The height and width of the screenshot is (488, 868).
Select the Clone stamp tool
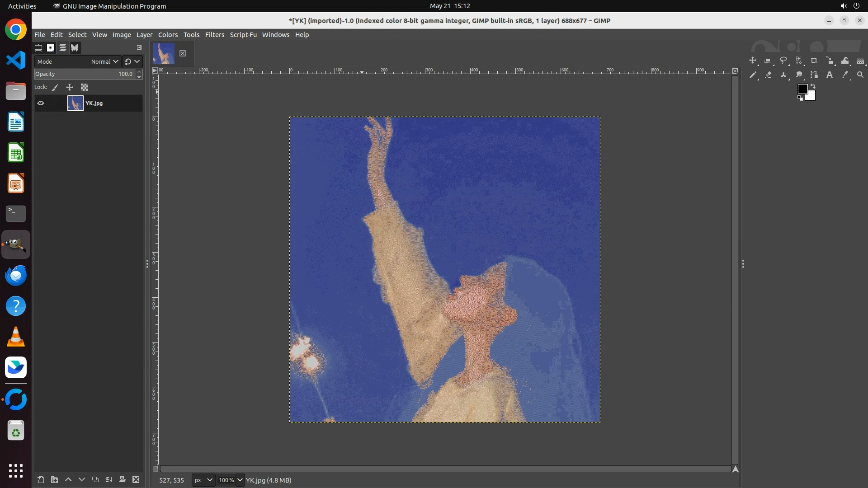pos(783,75)
